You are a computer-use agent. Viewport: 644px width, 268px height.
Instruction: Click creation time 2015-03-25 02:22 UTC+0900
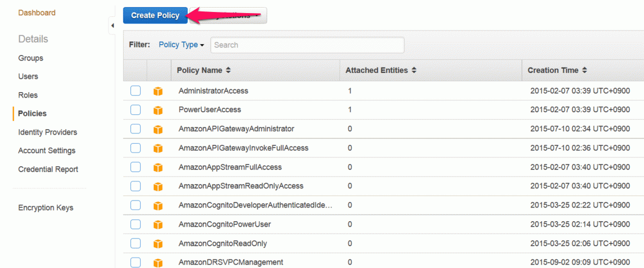[x=580, y=205]
